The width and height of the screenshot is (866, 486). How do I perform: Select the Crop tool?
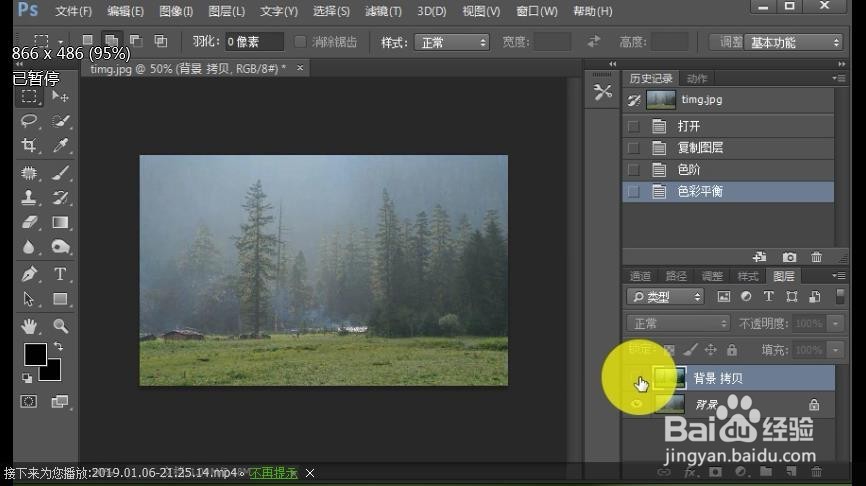coord(29,145)
